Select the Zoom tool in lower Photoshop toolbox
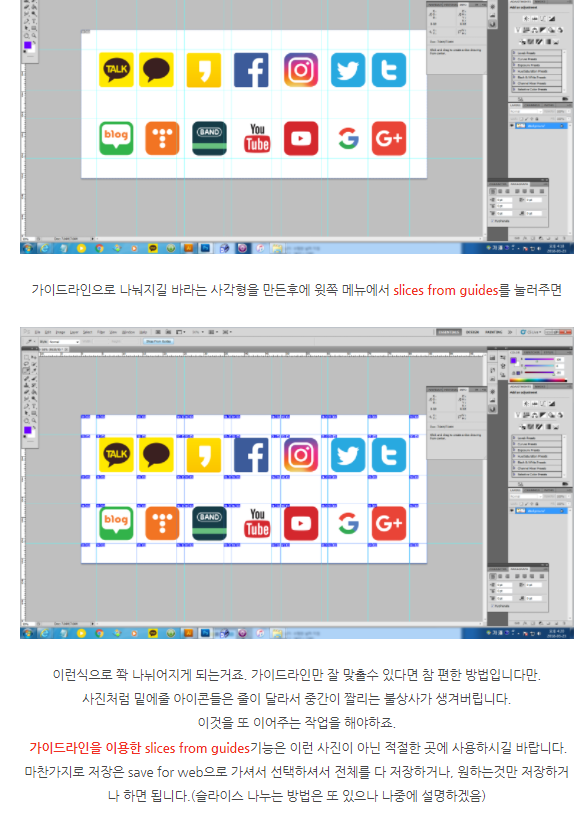 coord(34,420)
